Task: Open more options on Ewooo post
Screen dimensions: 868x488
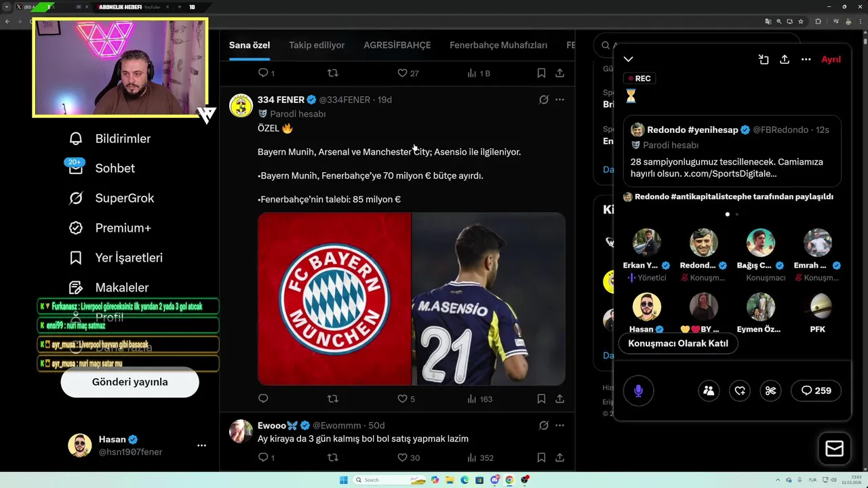Action: point(559,426)
